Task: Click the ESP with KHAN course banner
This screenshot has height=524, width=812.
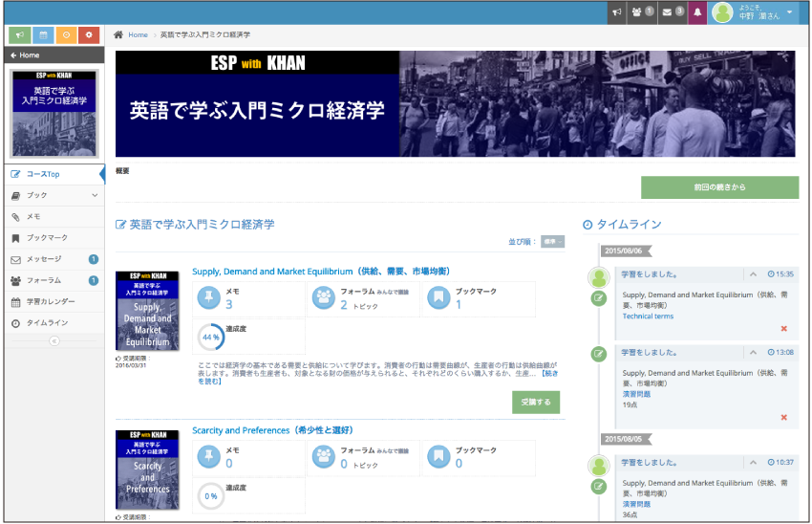Action: 455,103
